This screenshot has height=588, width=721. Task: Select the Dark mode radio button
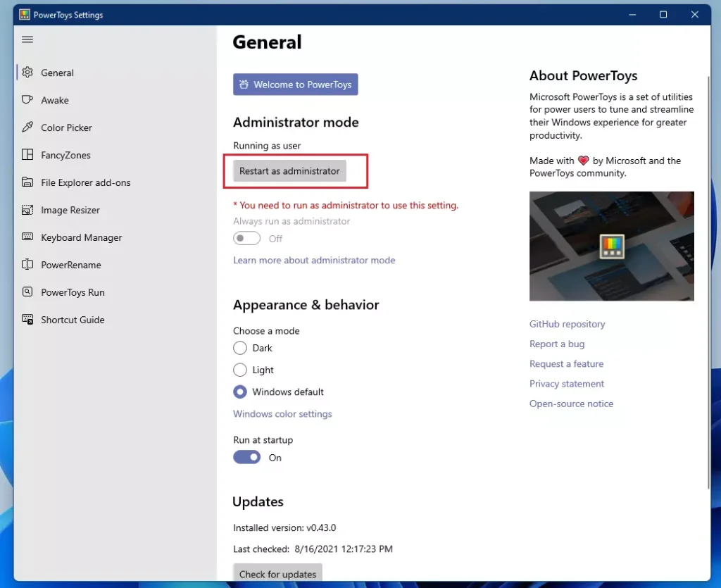(239, 348)
